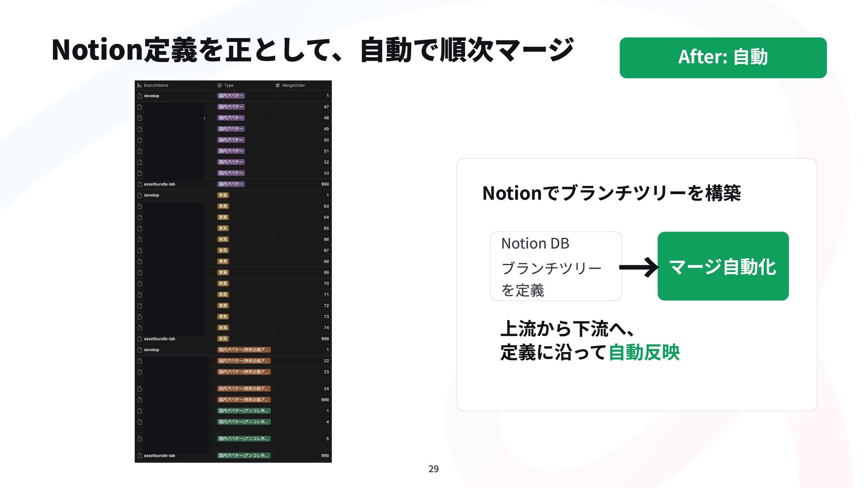
Task: Click 国内アバター tag in MergeOrder 53 row
Action: (231, 173)
